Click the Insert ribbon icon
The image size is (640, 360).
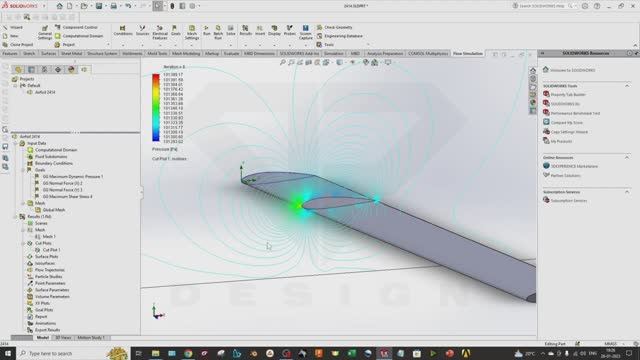pyautogui.click(x=260, y=31)
